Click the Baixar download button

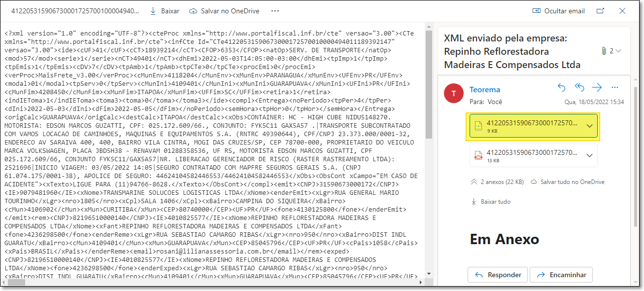(165, 11)
